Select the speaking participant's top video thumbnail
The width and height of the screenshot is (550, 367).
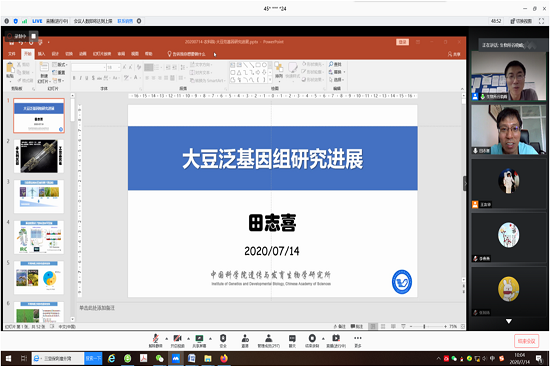509,76
